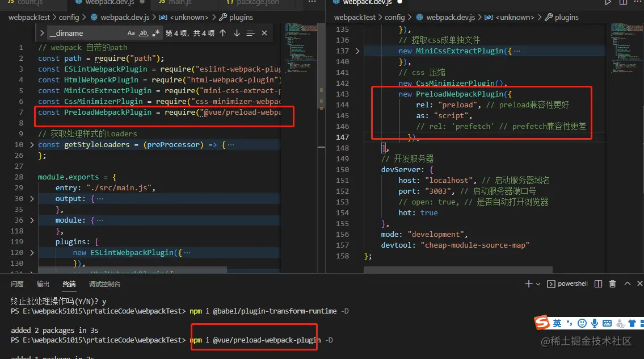Open the 输出 (Output) panel tab
The height and width of the screenshot is (359, 644).
click(43, 284)
